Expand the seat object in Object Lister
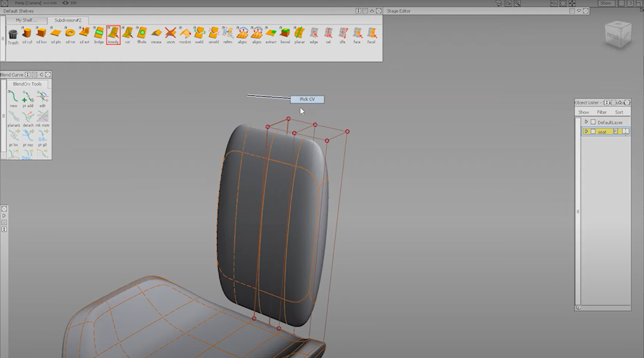This screenshot has width=644, height=358. (x=586, y=132)
